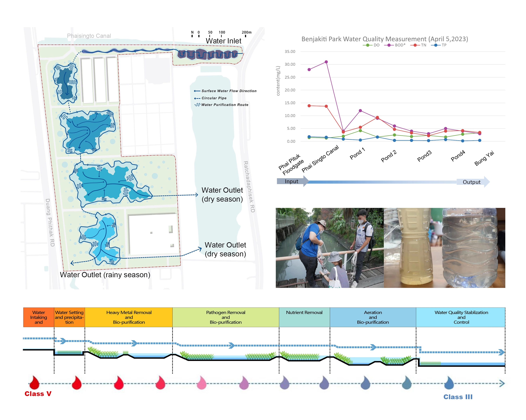Click the Water Outlet (rainy season) label
The height and width of the screenshot is (420, 526).
click(x=105, y=275)
